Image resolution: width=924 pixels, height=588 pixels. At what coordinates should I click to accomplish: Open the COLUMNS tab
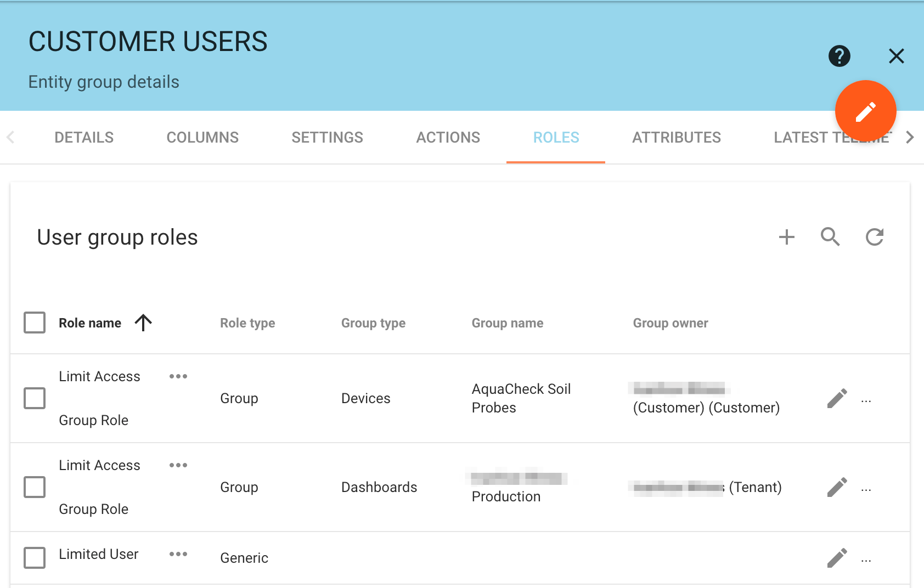click(x=202, y=137)
